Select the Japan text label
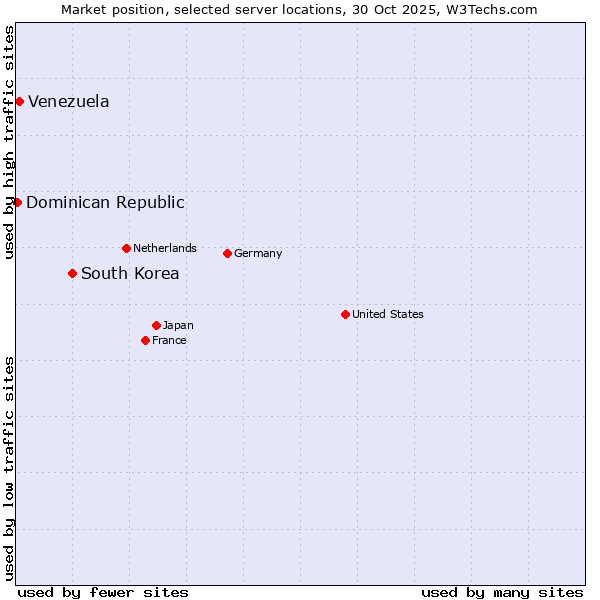Screen dimensions: 600x600 [x=178, y=325]
